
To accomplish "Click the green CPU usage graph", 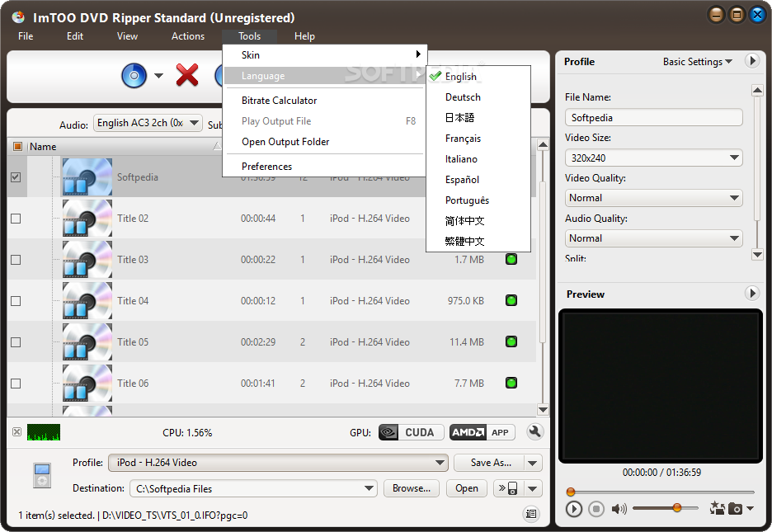I will coord(44,432).
